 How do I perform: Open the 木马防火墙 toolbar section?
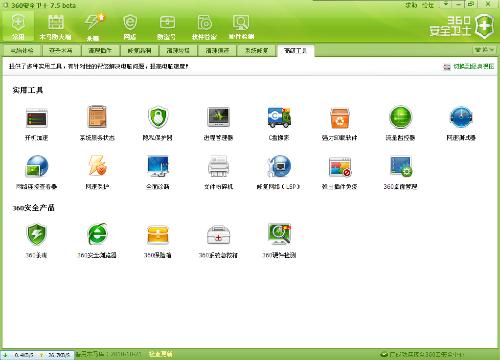pos(55,27)
